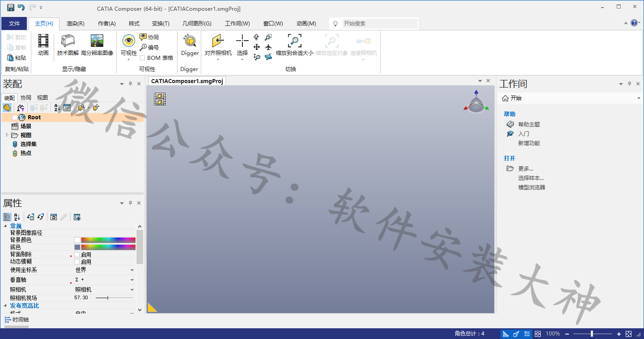The height and width of the screenshot is (339, 644).
Task: Click the 选择样本... link
Action: [x=531, y=178]
